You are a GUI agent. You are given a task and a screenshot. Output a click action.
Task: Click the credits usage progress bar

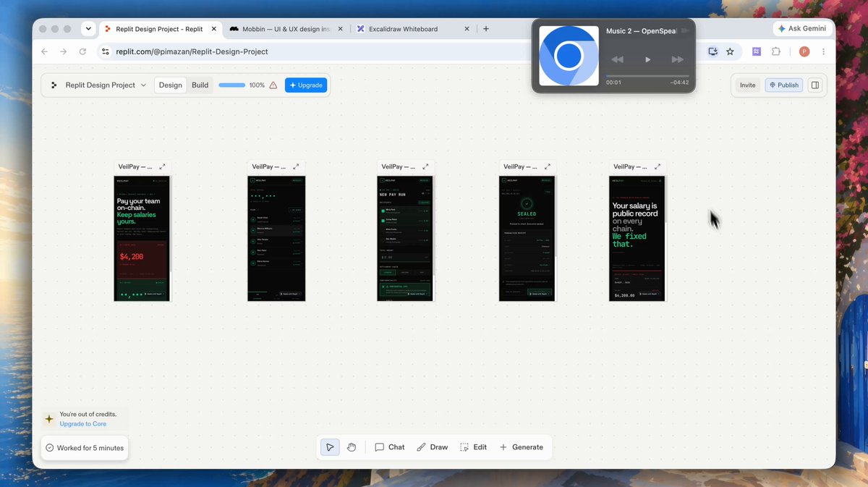(x=232, y=85)
